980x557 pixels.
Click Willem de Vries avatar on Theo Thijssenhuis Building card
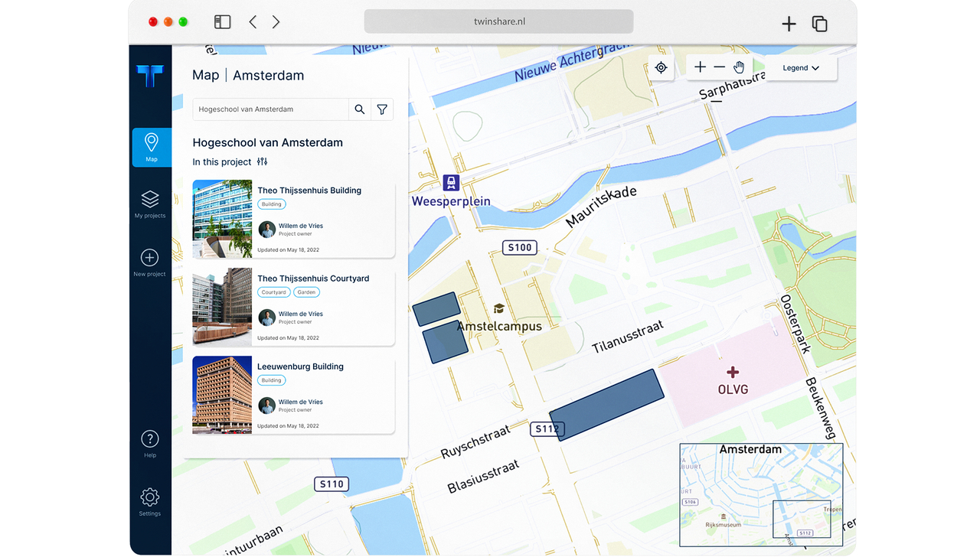(x=266, y=230)
